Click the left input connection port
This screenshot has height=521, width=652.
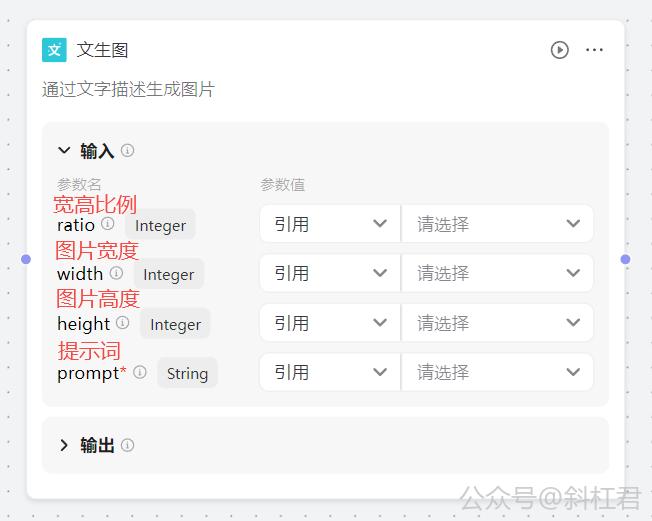pos(26,259)
